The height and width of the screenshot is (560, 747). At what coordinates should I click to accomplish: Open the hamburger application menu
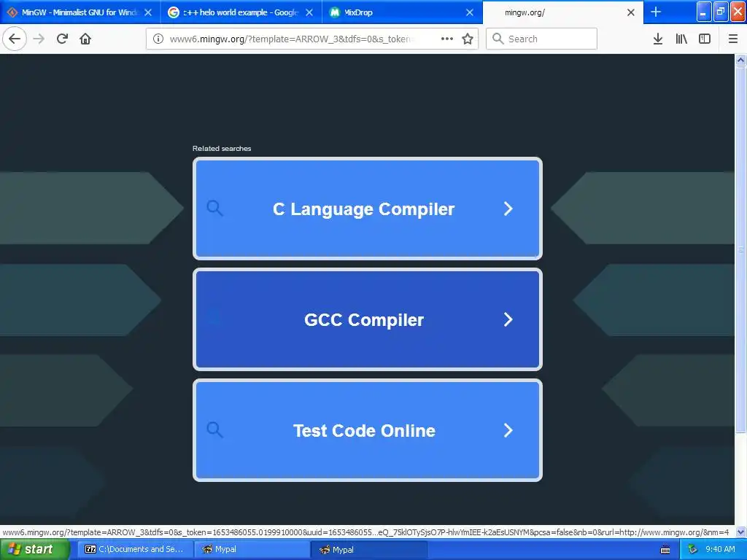[x=733, y=39]
